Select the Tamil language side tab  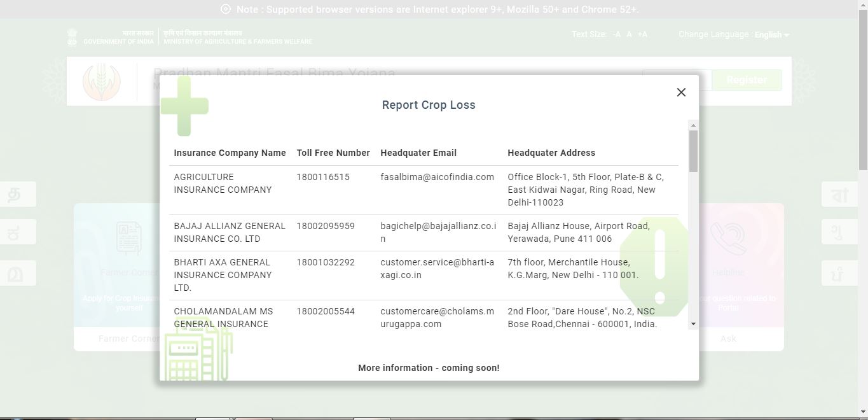pyautogui.click(x=17, y=194)
